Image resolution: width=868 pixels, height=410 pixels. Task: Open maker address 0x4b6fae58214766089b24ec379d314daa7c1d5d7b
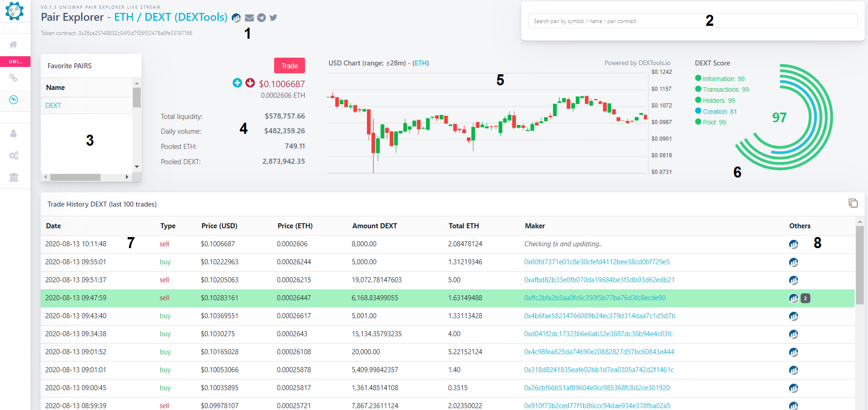click(600, 316)
